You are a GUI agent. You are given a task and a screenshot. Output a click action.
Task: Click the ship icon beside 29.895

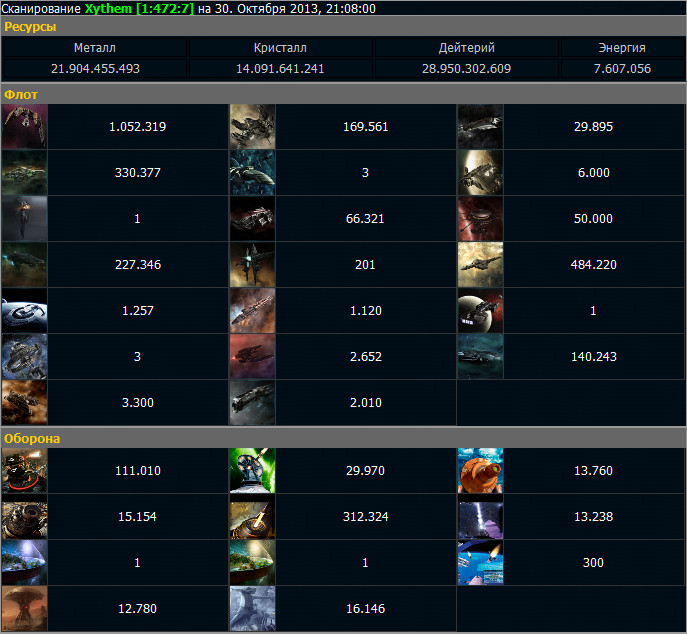coord(480,127)
